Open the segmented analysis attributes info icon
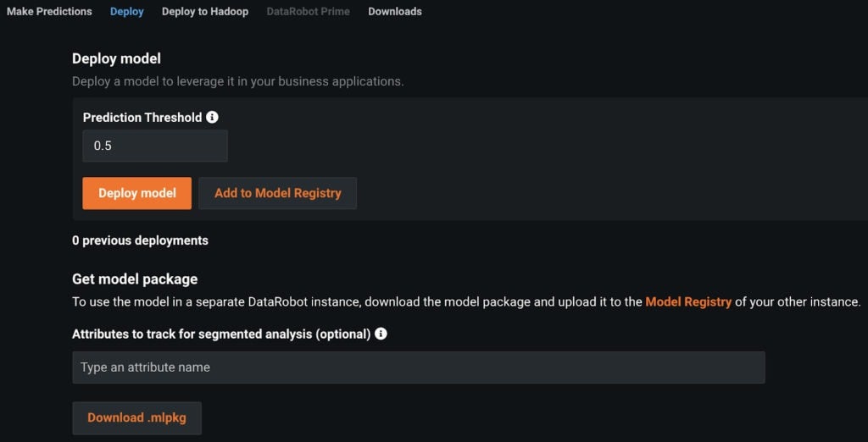 [x=381, y=334]
